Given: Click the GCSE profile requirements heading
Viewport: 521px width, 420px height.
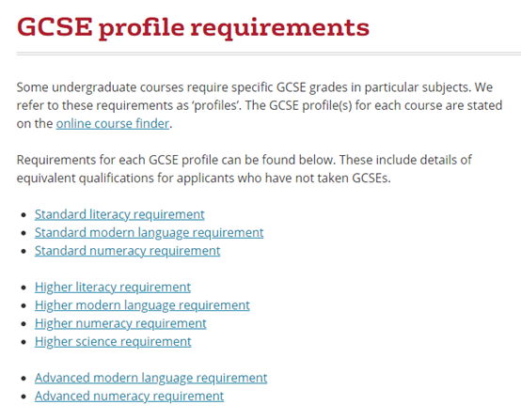Looking at the screenshot, I should click(x=193, y=27).
